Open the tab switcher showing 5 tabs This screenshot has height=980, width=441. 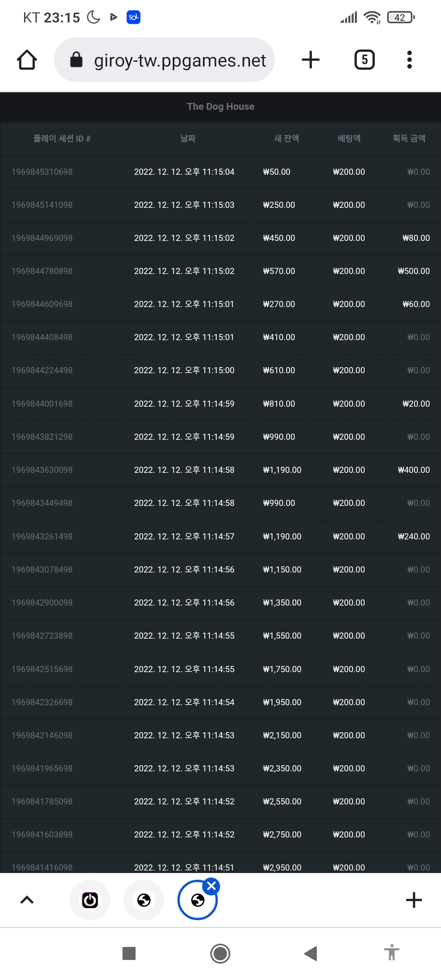coord(364,60)
